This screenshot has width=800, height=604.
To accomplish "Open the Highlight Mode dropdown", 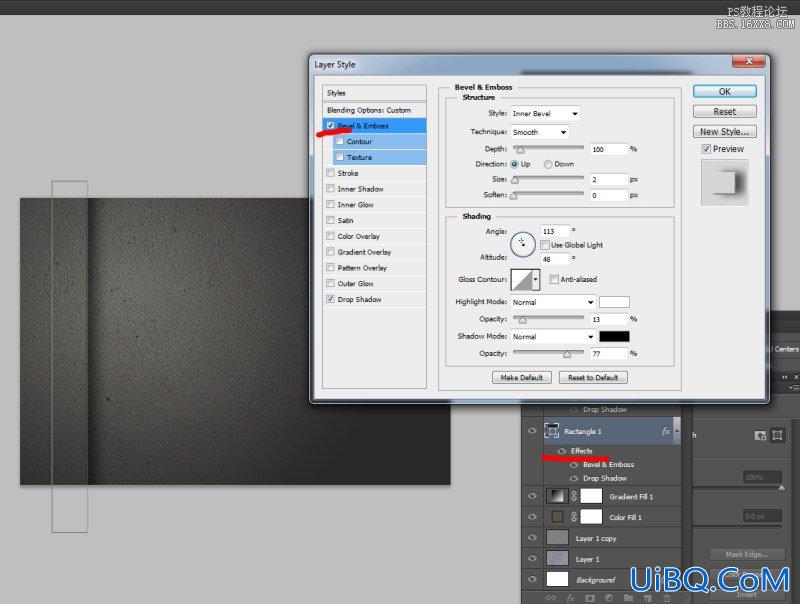I will (553, 302).
